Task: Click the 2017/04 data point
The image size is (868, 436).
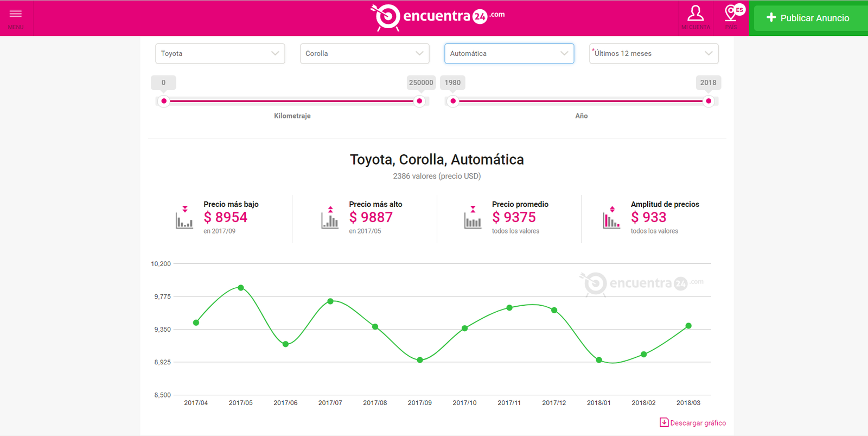Action: coord(196,323)
